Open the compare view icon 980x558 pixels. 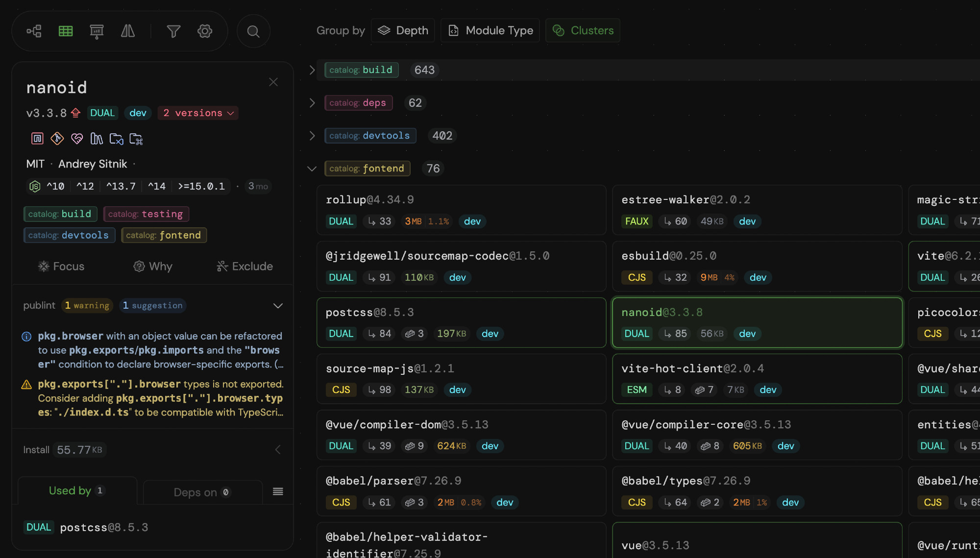tap(128, 31)
